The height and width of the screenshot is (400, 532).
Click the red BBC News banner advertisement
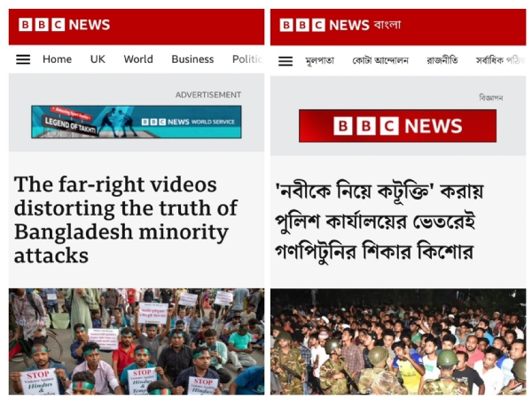[397, 126]
